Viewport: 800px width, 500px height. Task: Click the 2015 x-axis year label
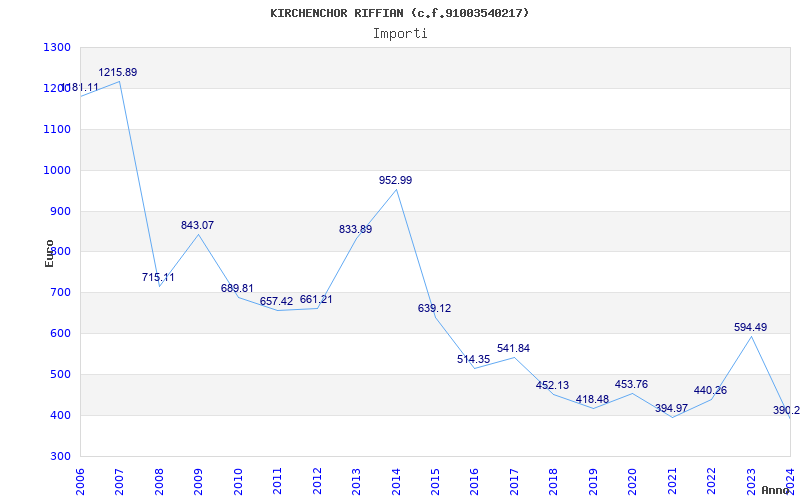[x=436, y=481]
